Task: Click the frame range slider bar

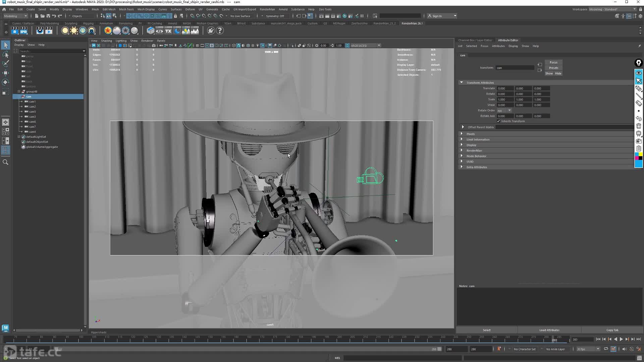Action: pos(248,349)
